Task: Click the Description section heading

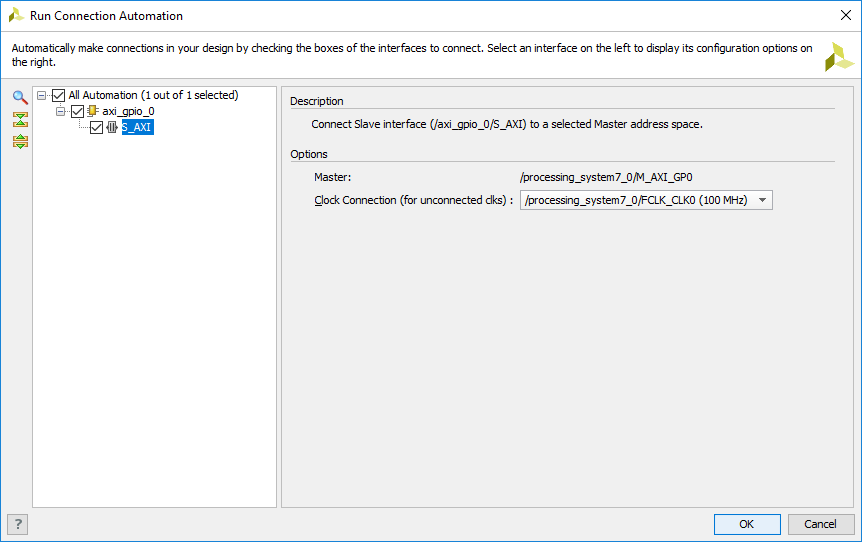Action: pos(317,101)
